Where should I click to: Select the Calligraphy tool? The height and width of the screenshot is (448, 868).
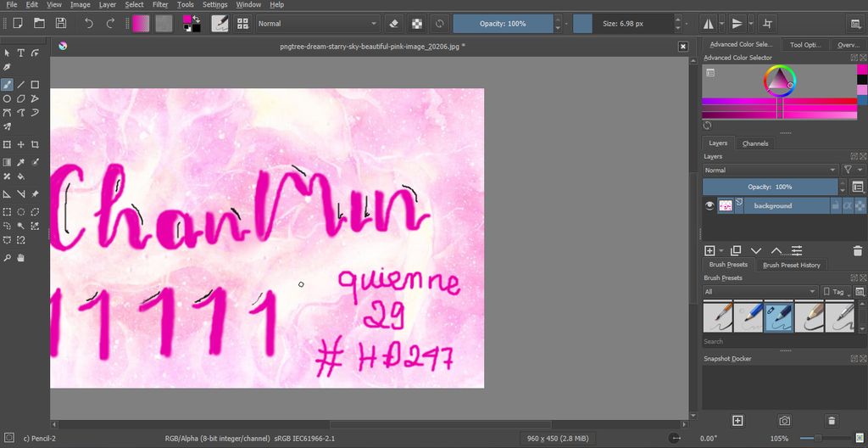pos(7,67)
